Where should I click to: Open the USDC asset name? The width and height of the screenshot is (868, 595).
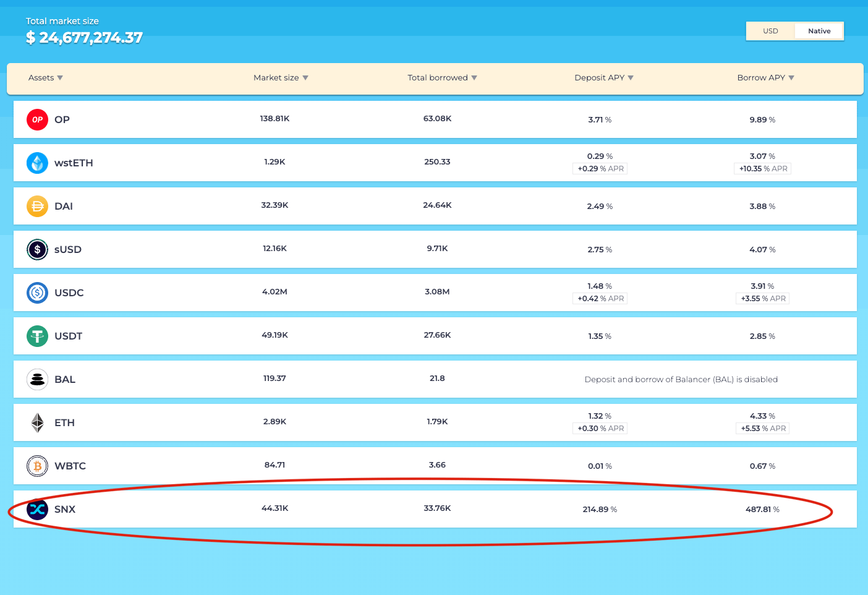tap(69, 293)
